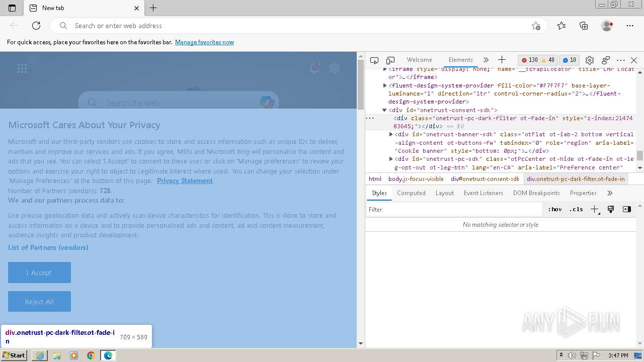Image resolution: width=644 pixels, height=362 pixels.
Task: Select body.js-focus-visible breadcrumb
Action: (x=416, y=179)
